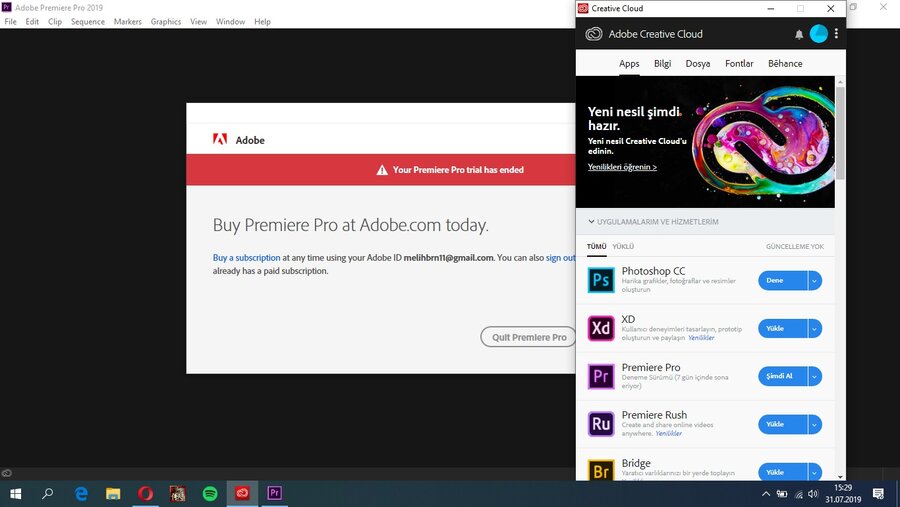The height and width of the screenshot is (507, 900).
Task: Click the Bridge app icon
Action: (601, 469)
